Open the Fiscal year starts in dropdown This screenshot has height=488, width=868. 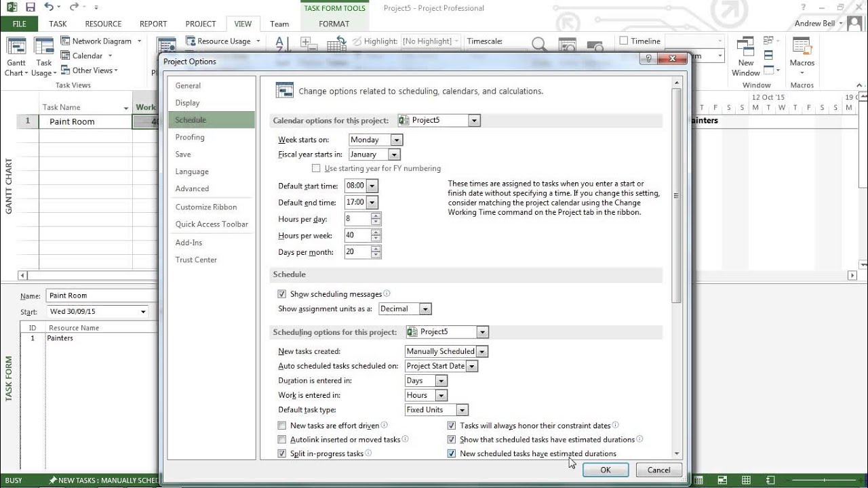pos(394,155)
